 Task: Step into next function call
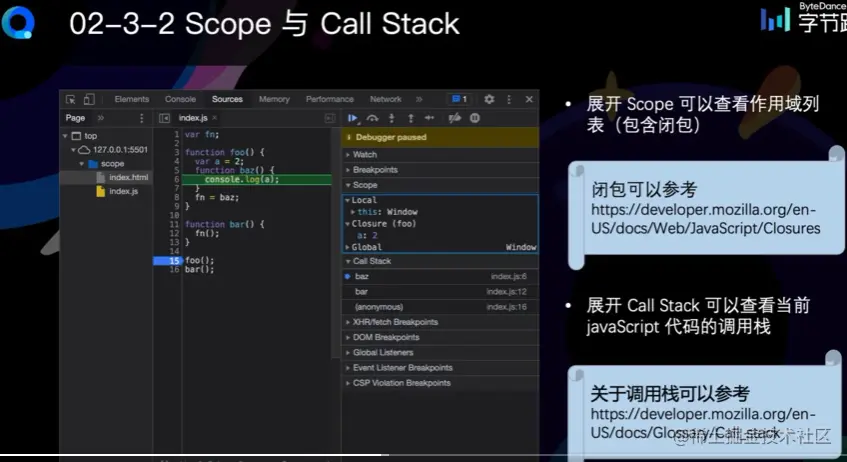click(392, 118)
